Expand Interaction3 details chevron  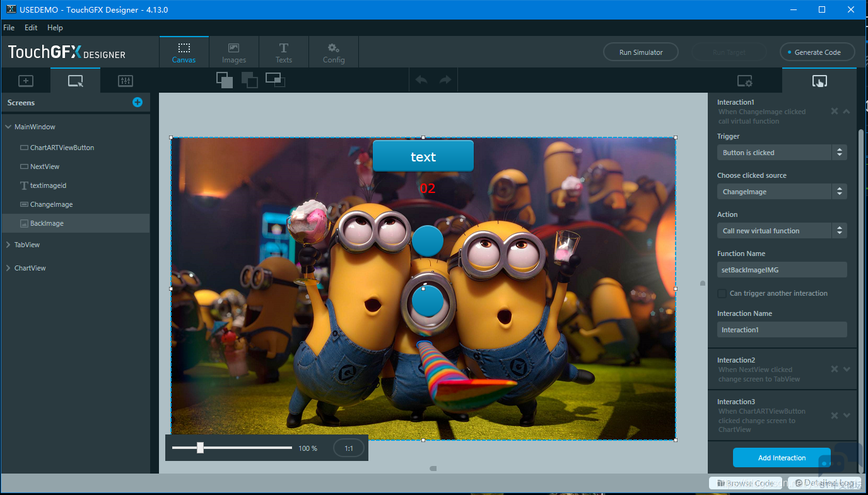coord(847,415)
